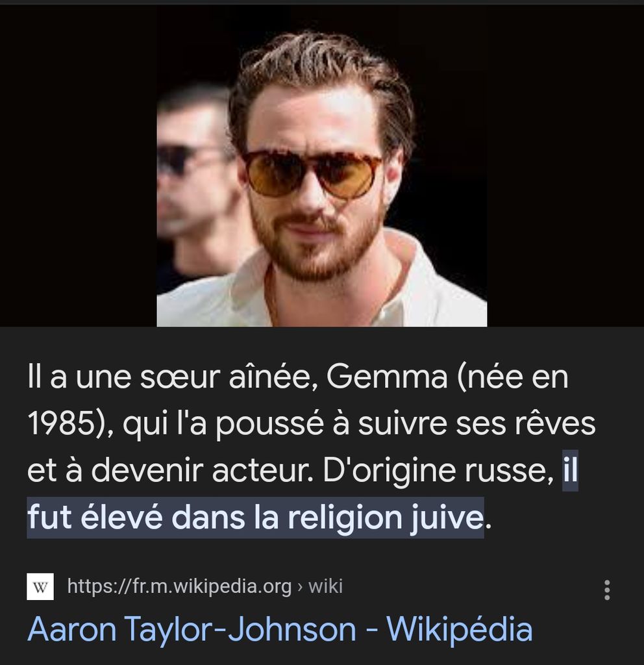
Task: Open the Aaron Taylor-Johnson - Wikipédia link
Action: click(x=280, y=629)
